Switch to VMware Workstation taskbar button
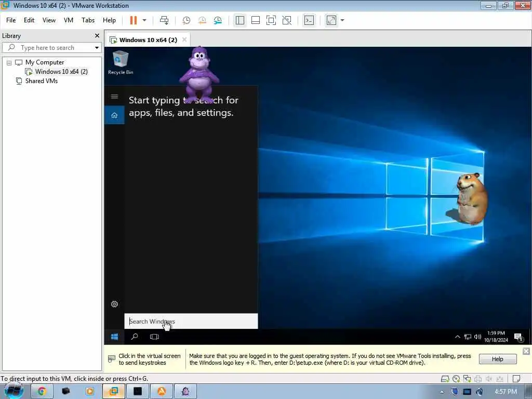The height and width of the screenshot is (399, 532). [113, 391]
